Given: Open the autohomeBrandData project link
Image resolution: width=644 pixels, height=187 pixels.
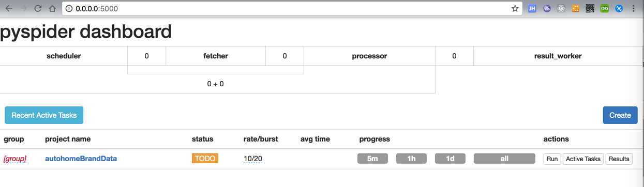Looking at the screenshot, I should pos(81,159).
